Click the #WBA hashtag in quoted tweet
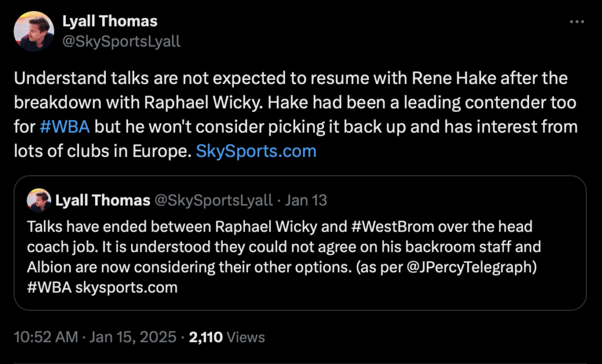This screenshot has height=364, width=602. click(49, 288)
